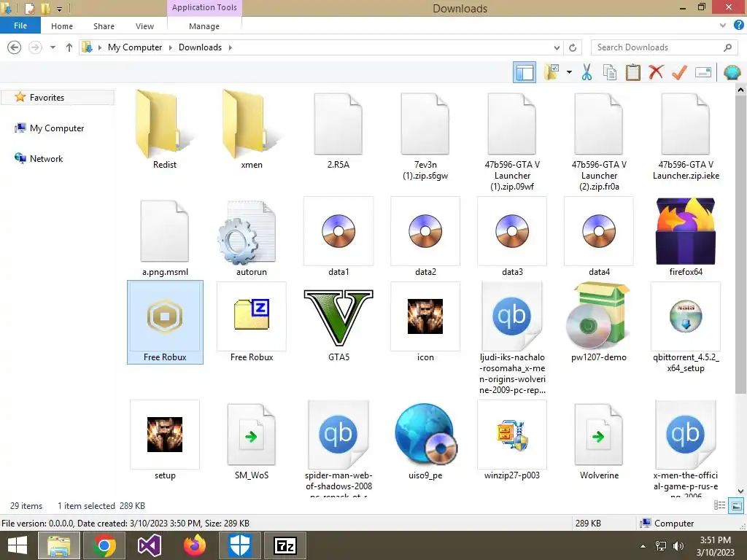This screenshot has height=560, width=747.
Task: Click the Cut scissors toolbar icon
Action: [x=587, y=72]
